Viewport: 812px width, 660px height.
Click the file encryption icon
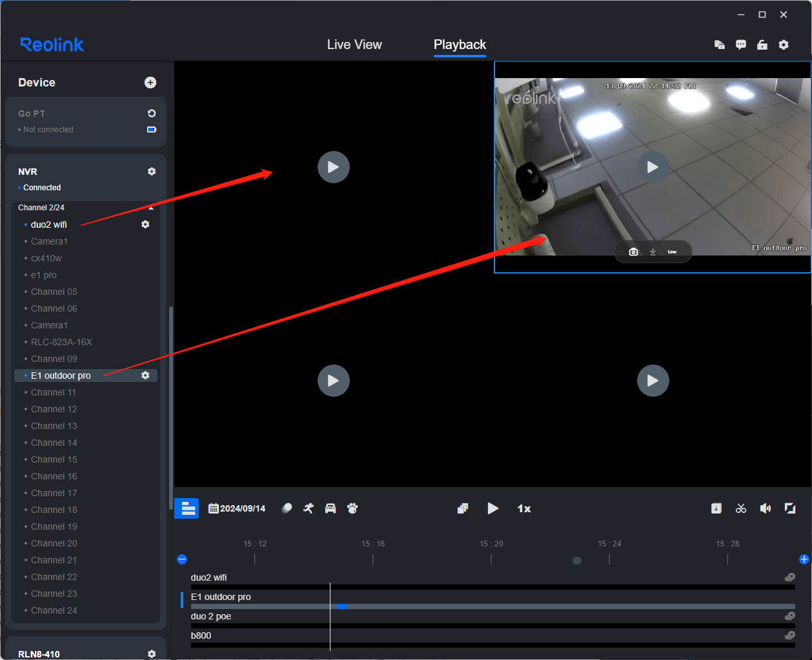click(719, 45)
